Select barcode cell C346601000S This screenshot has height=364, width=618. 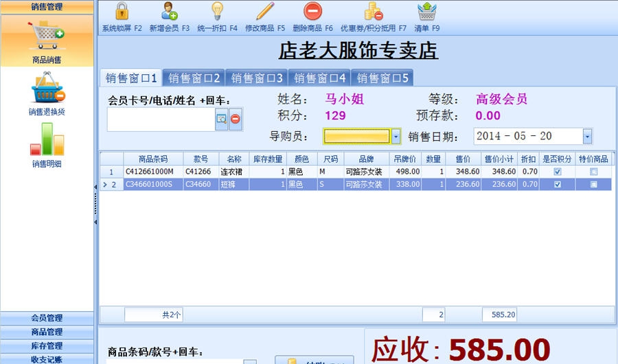point(153,184)
